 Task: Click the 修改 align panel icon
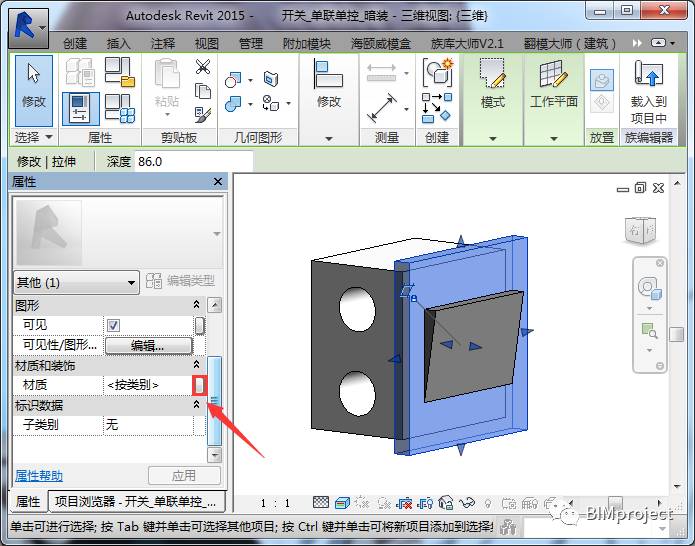328,74
